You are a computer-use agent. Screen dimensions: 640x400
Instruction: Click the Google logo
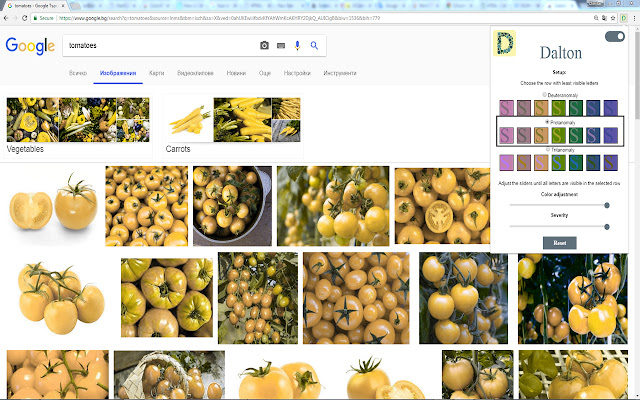[x=29, y=46]
